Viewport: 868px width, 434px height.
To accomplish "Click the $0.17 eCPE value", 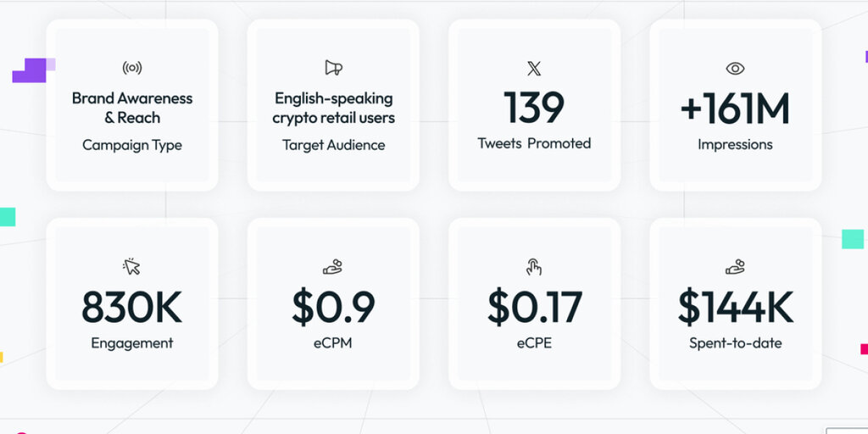I will point(534,307).
